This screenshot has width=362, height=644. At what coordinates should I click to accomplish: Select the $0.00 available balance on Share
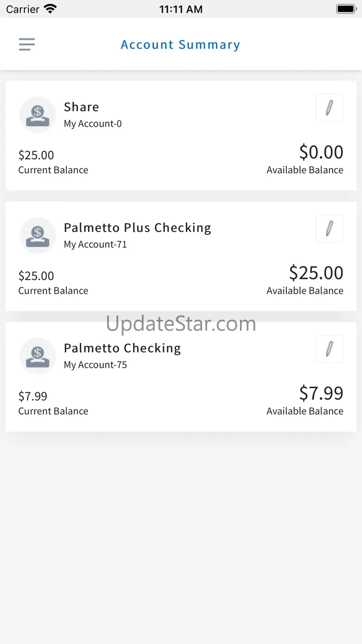click(x=321, y=152)
